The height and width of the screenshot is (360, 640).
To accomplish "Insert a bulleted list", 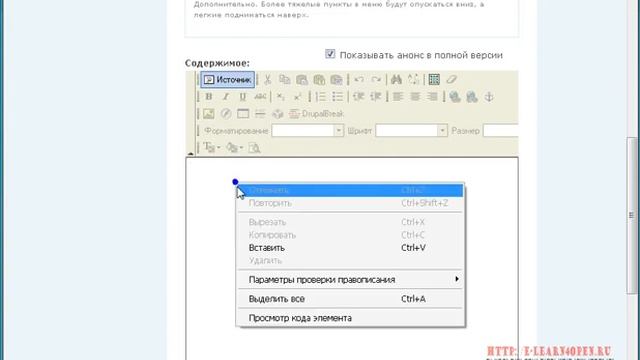I will pyautogui.click(x=338, y=97).
